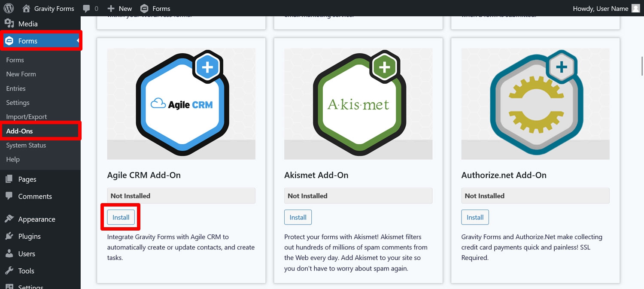Click the Agile CRM Add-On title
Viewport: 644px width, 289px height.
tap(144, 175)
